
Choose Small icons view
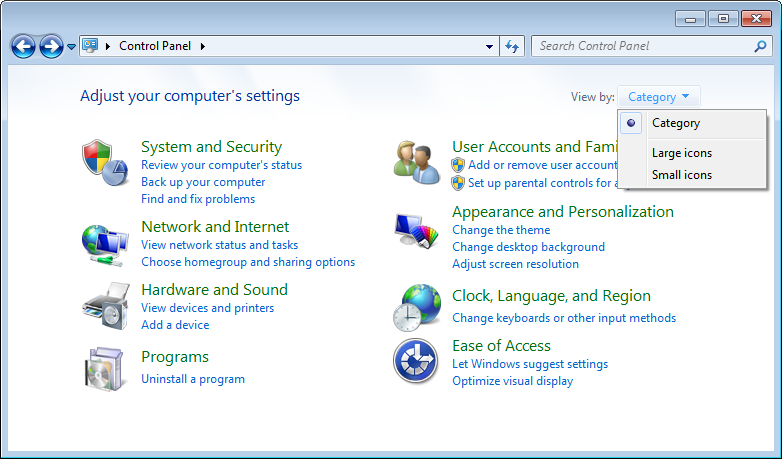pos(682,175)
